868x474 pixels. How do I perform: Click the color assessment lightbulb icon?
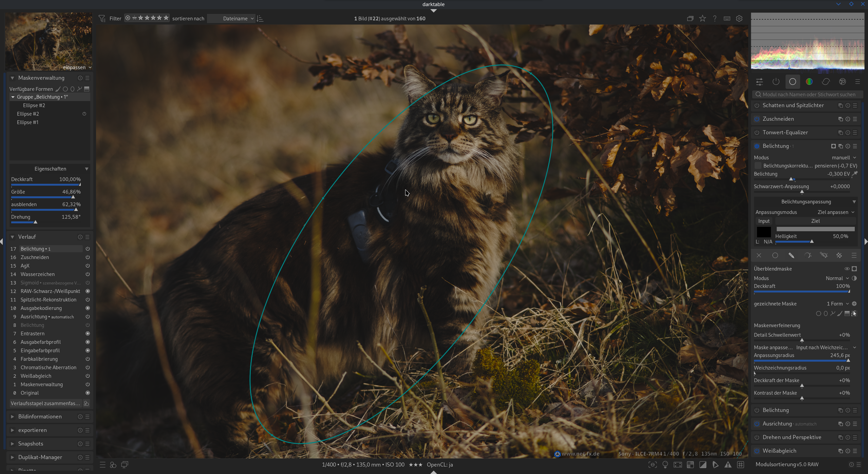coord(665,465)
